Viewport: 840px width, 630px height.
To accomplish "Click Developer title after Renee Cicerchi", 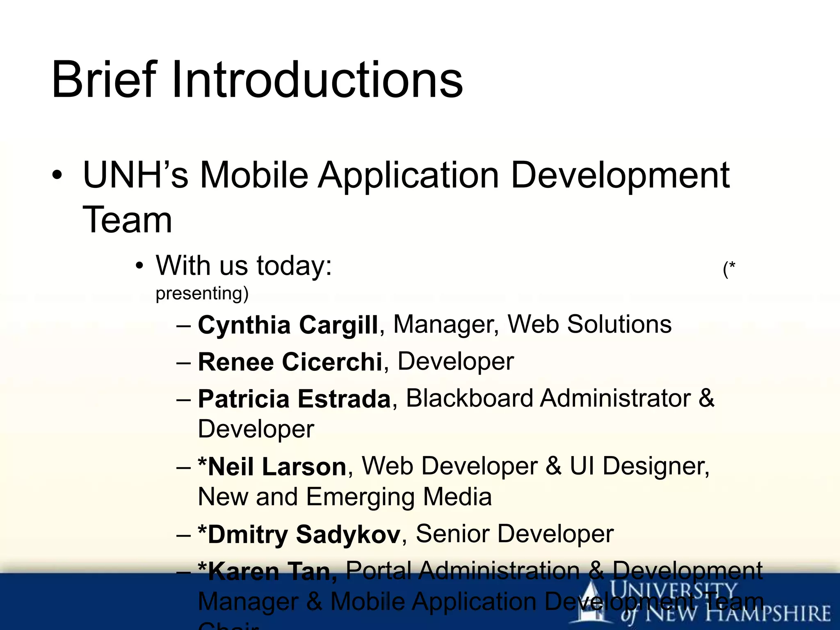I will 455,362.
